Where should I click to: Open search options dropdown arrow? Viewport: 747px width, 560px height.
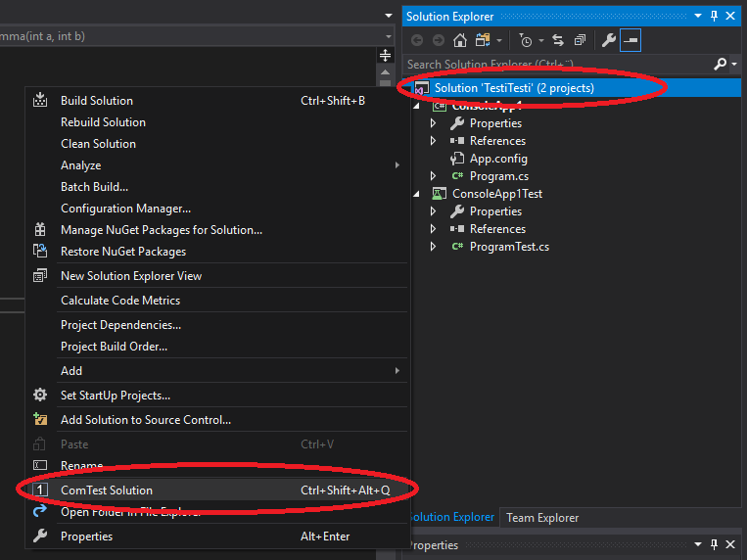point(734,64)
